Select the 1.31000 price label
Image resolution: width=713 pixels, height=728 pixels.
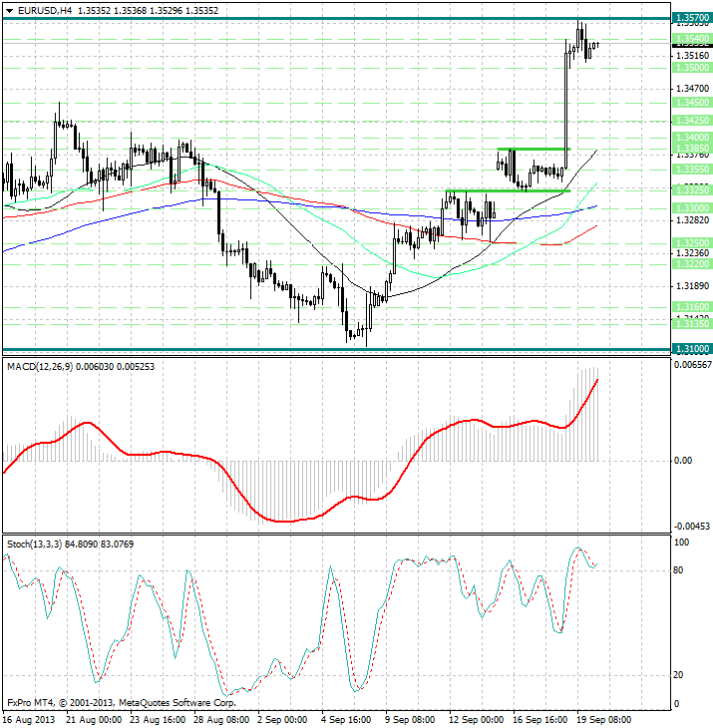point(692,349)
